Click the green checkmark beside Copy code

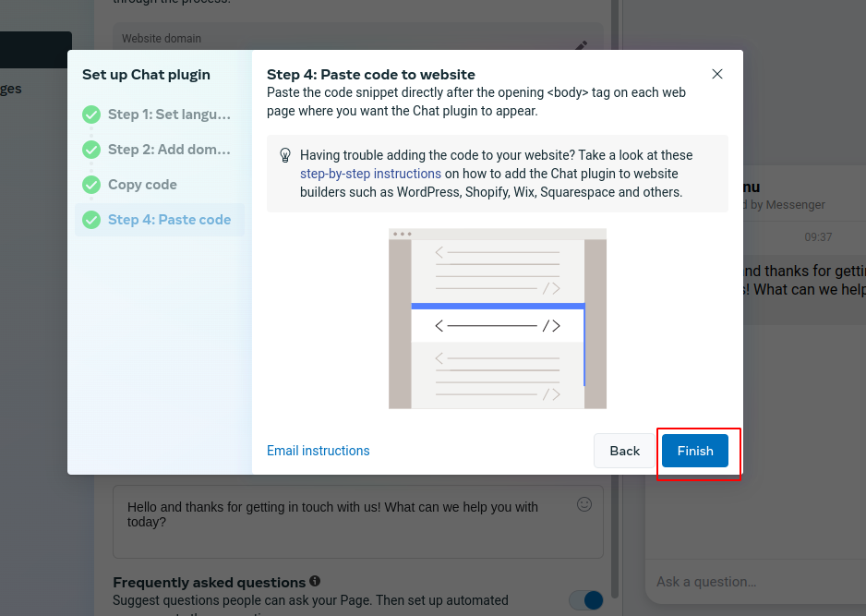point(91,185)
